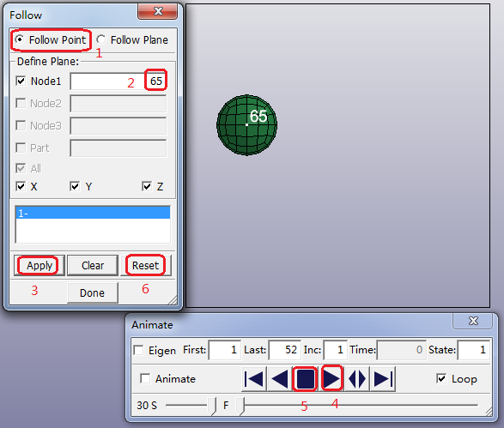Click the Node2 input field
The width and height of the screenshot is (504, 428).
pyautogui.click(x=118, y=104)
